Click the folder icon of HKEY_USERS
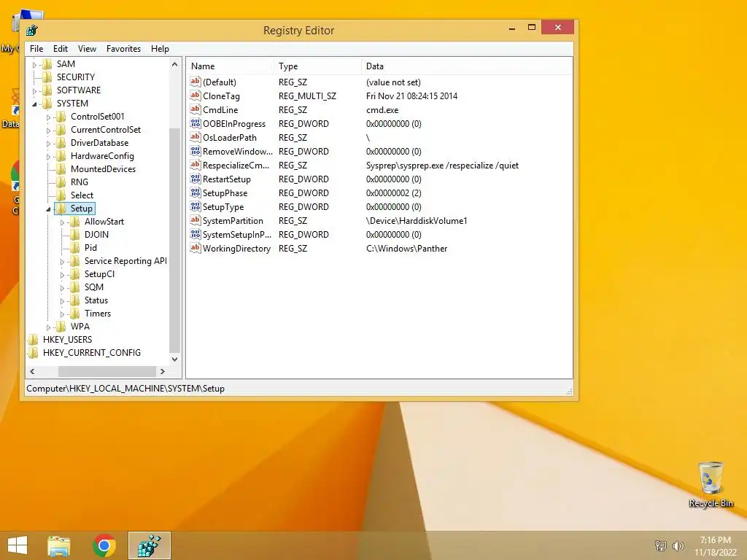This screenshot has height=560, width=747. point(33,340)
